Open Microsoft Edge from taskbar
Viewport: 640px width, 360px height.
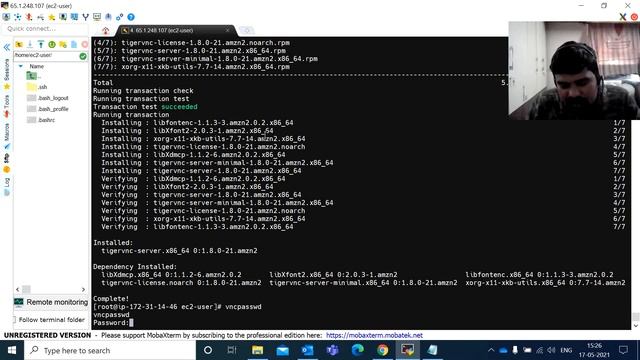[358, 350]
